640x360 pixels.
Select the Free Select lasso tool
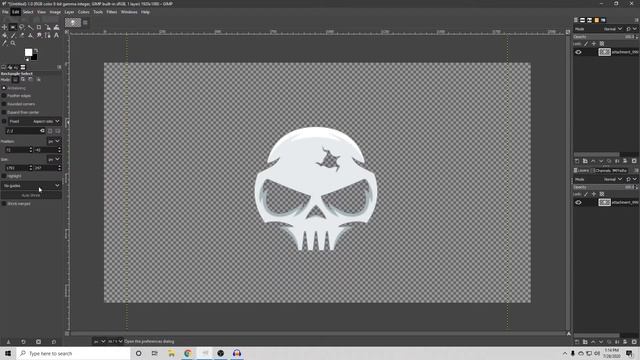[22, 27]
